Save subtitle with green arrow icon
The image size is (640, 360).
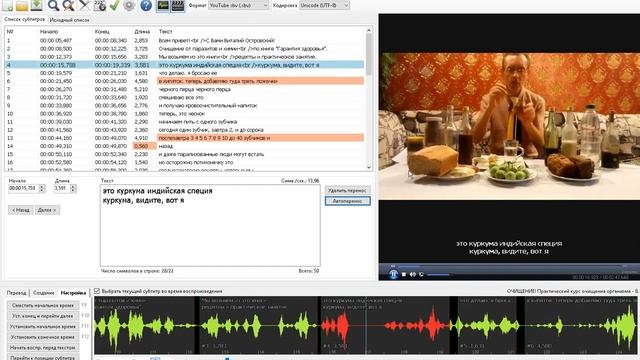pyautogui.click(x=37, y=5)
